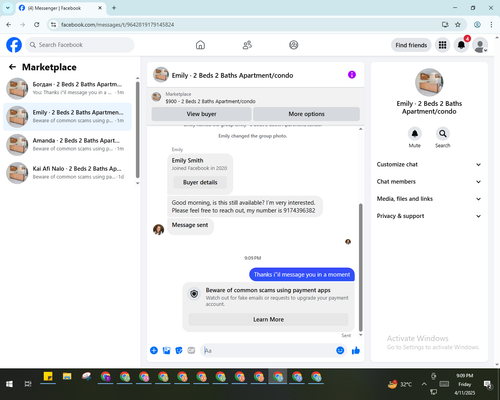This screenshot has height=400, width=500.
Task: Open Богдан conversation in Marketplace list
Action: tap(67, 88)
